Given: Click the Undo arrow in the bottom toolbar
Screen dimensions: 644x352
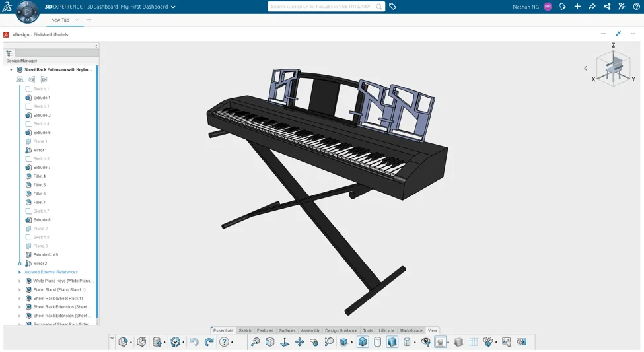Looking at the screenshot, I should 194,341.
